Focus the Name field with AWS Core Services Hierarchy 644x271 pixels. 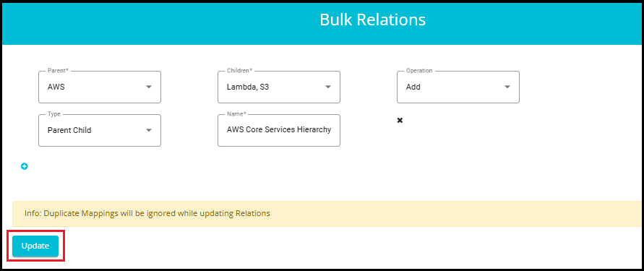click(x=279, y=130)
